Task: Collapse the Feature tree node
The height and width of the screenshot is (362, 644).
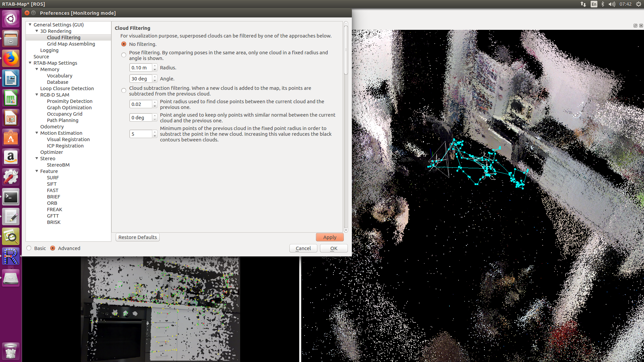Action: 37,171
